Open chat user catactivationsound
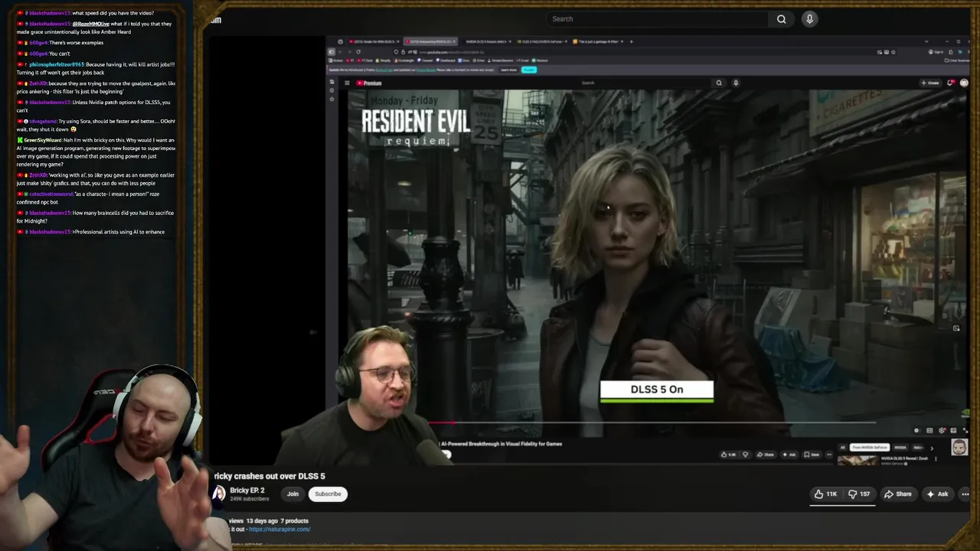This screenshot has width=980, height=551. click(51, 194)
